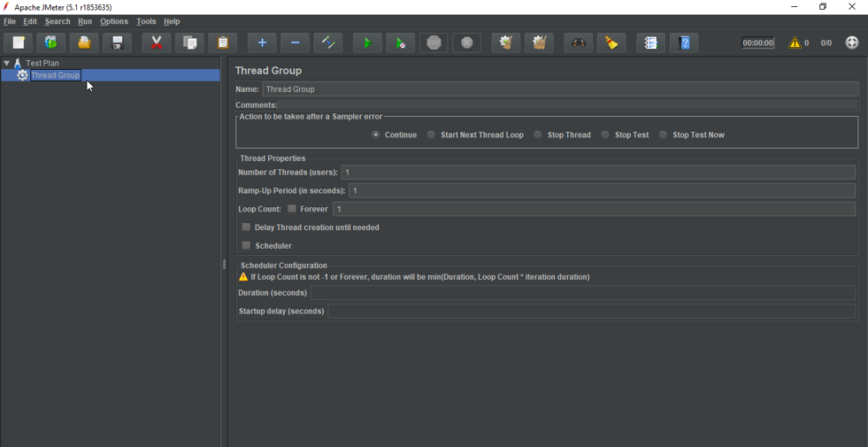Click Start no pauses icon
Image resolution: width=868 pixels, height=447 pixels.
point(401,42)
